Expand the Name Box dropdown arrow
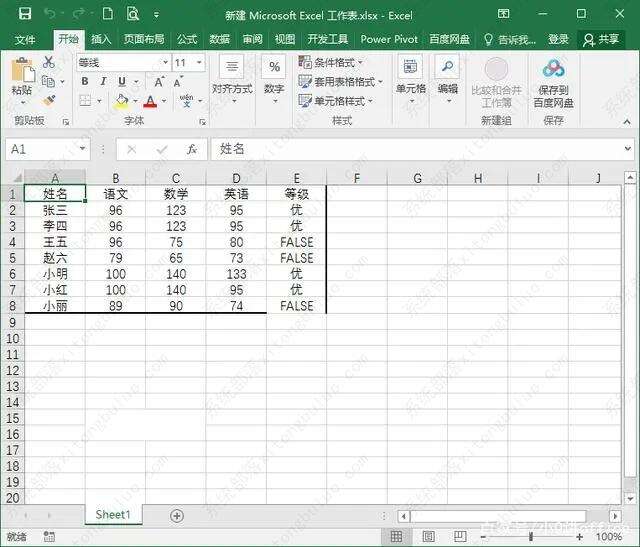The height and width of the screenshot is (547, 640). tap(82, 149)
